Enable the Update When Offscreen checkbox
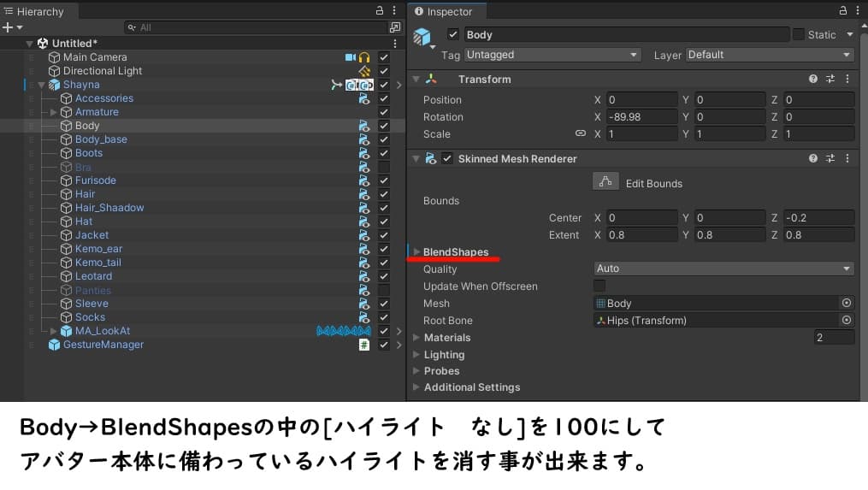This screenshot has height=490, width=868. coord(599,286)
